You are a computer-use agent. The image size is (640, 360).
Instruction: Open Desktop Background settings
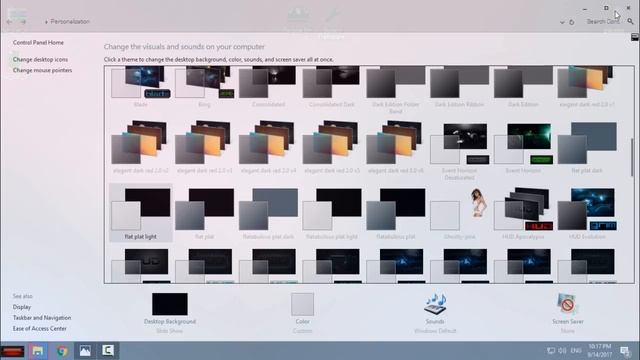(170, 304)
